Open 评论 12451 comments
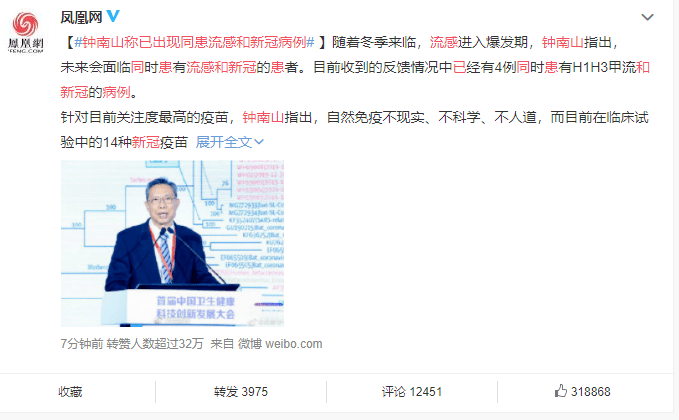 pos(411,392)
